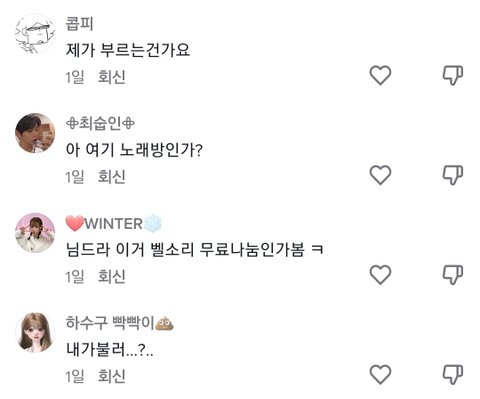Like WINTER's comment about 벨소리
Image resolution: width=480 pixels, height=399 pixels.
(x=380, y=274)
